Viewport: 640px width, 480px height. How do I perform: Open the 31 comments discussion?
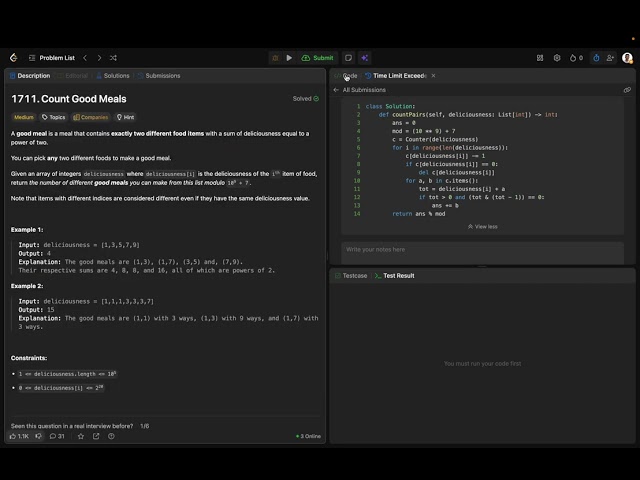[x=57, y=436]
